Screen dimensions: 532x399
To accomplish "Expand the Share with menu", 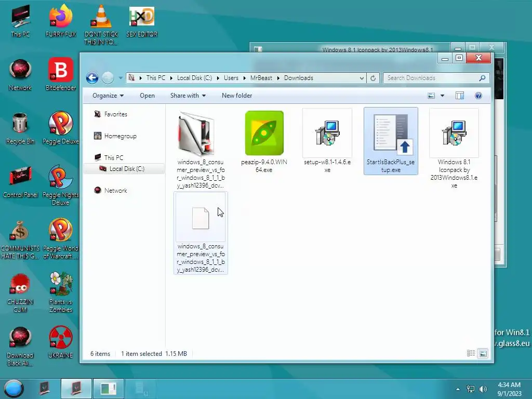I will (x=188, y=96).
